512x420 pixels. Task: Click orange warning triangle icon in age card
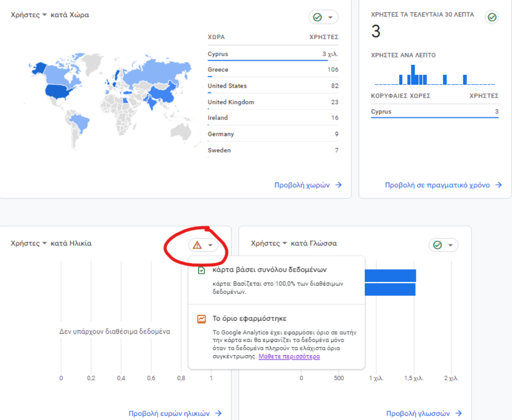[197, 245]
